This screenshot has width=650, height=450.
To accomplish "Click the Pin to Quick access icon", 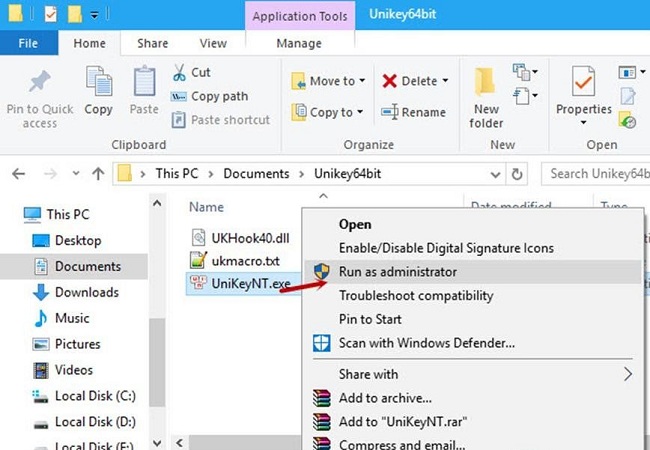I will pos(40,84).
